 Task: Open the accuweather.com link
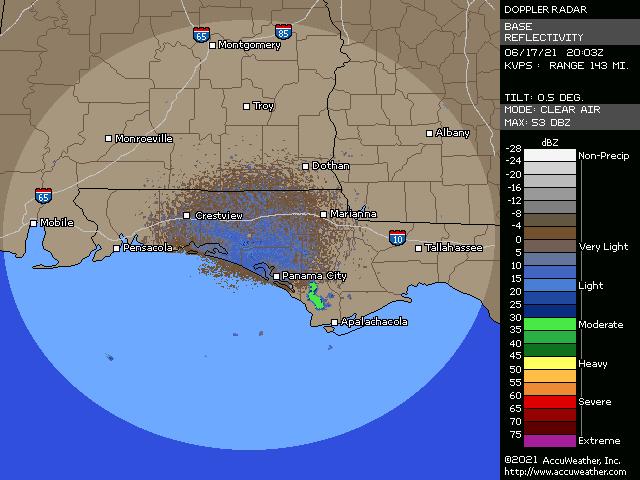(x=565, y=472)
